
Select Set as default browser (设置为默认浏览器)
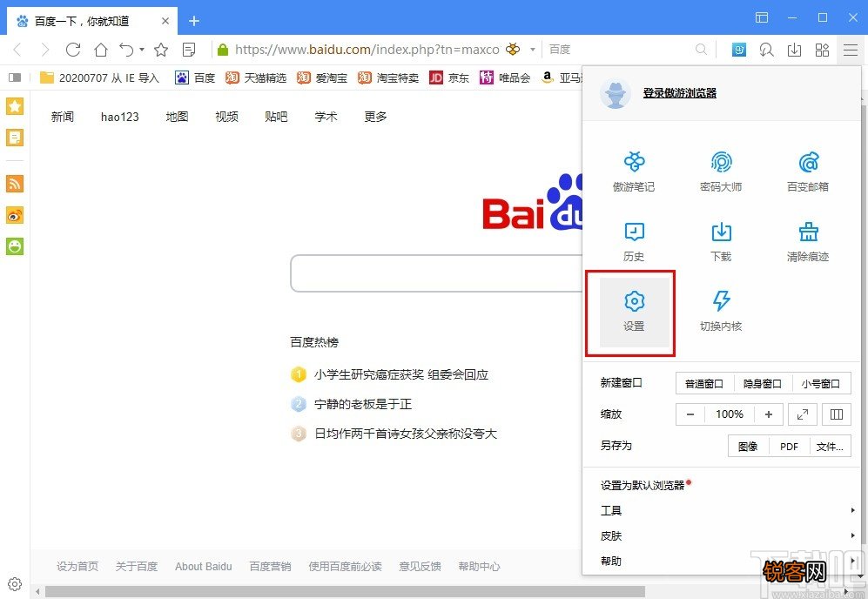(643, 486)
